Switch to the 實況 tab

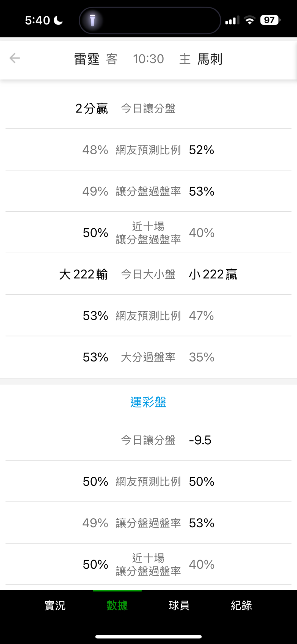(x=55, y=605)
